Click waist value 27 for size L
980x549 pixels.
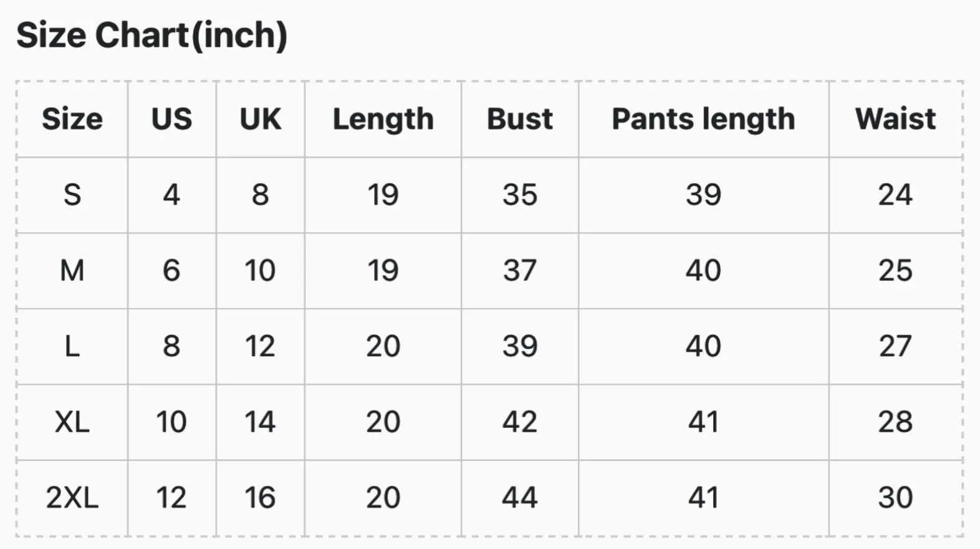coord(895,346)
